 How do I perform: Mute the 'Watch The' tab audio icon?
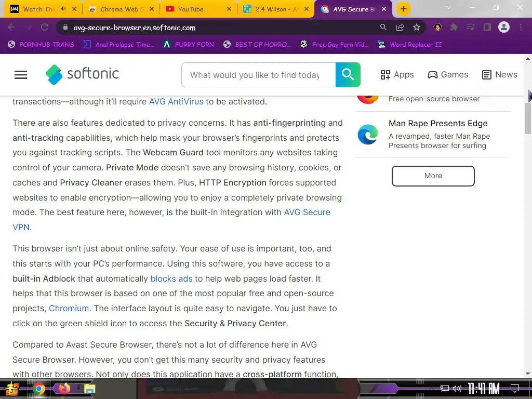pyautogui.click(x=63, y=9)
